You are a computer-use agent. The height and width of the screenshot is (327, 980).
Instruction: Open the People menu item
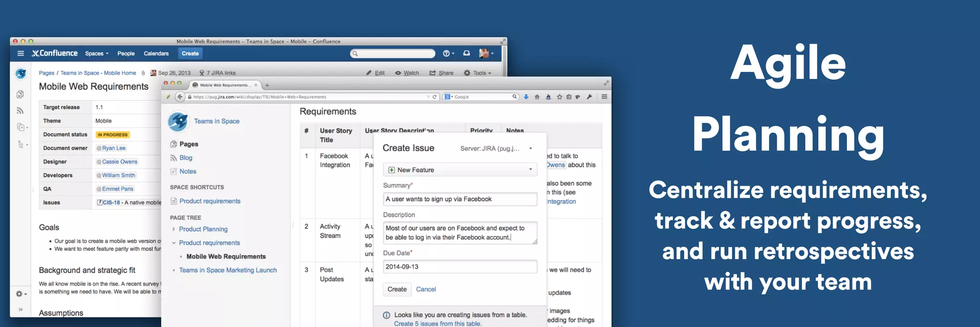126,54
